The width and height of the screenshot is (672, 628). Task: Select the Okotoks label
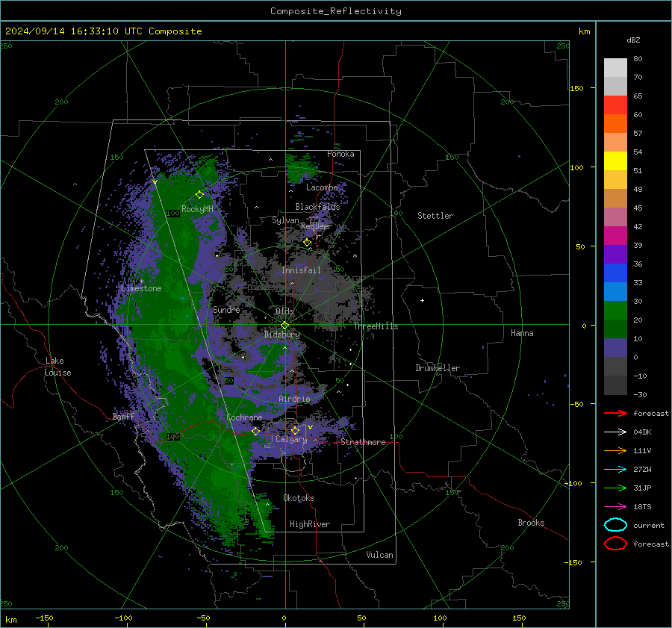299,498
